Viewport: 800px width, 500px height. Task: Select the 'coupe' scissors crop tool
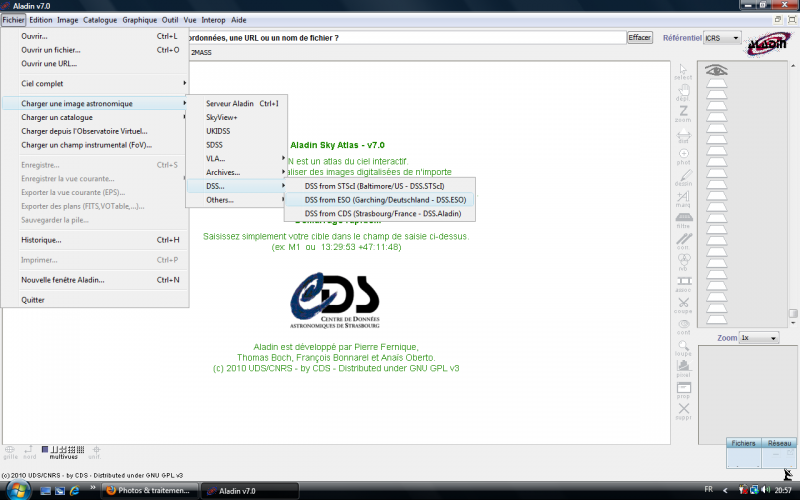[683, 305]
